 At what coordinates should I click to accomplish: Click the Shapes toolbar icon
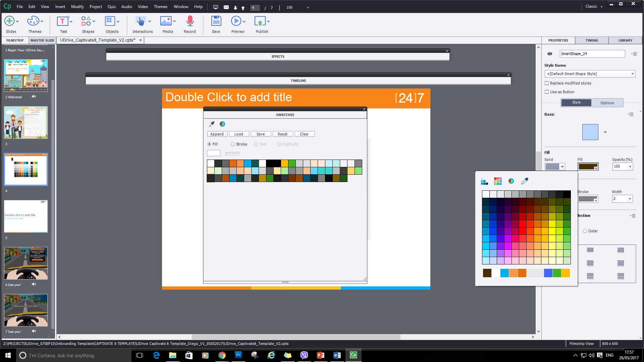tap(86, 21)
